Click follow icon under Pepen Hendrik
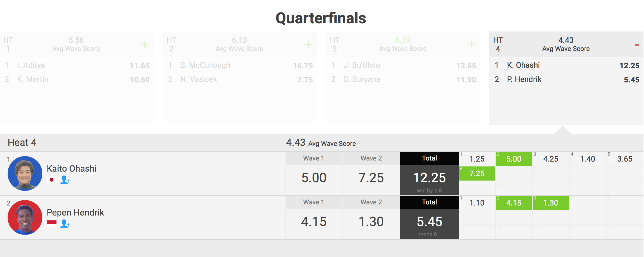The width and height of the screenshot is (644, 257). pyautogui.click(x=65, y=224)
